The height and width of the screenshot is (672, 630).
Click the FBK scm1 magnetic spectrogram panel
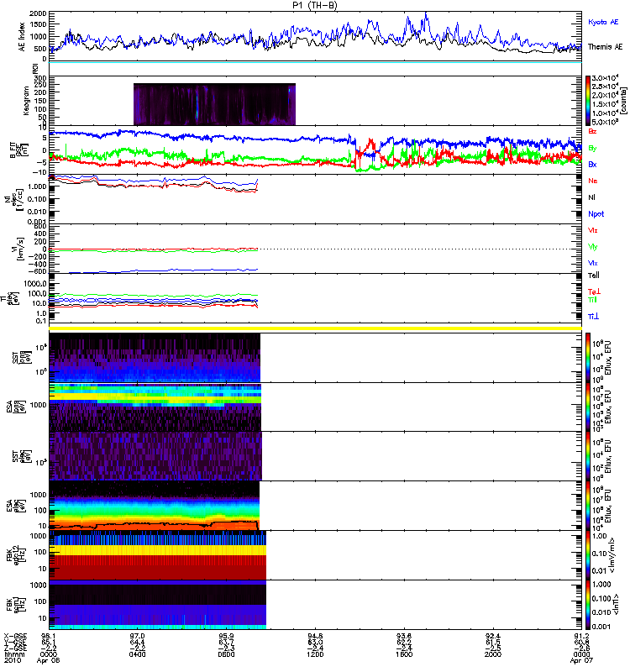[158, 605]
